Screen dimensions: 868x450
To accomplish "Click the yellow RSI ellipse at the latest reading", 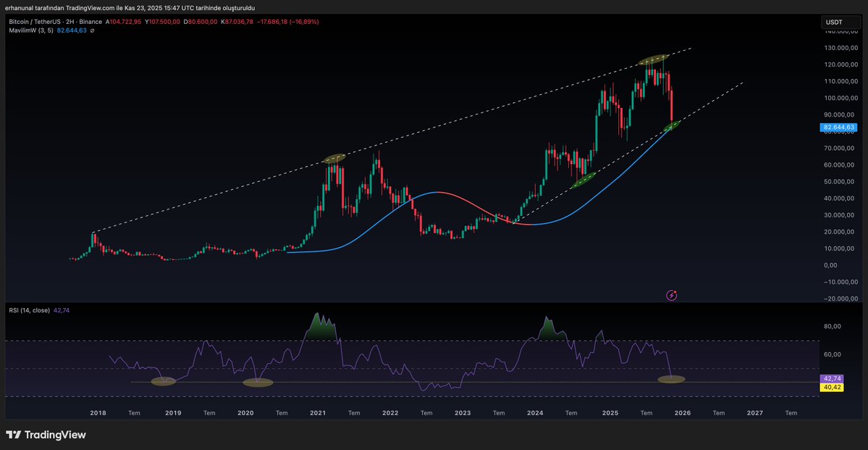I will pyautogui.click(x=672, y=380).
